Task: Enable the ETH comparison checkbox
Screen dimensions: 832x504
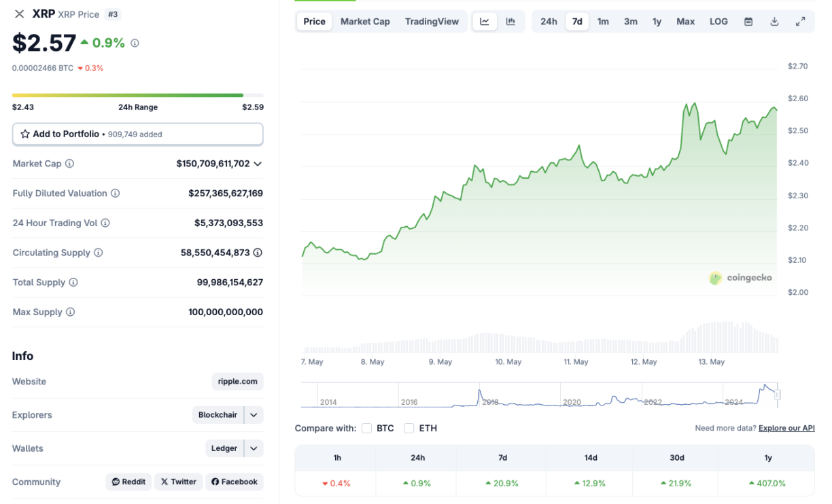Action: click(409, 428)
